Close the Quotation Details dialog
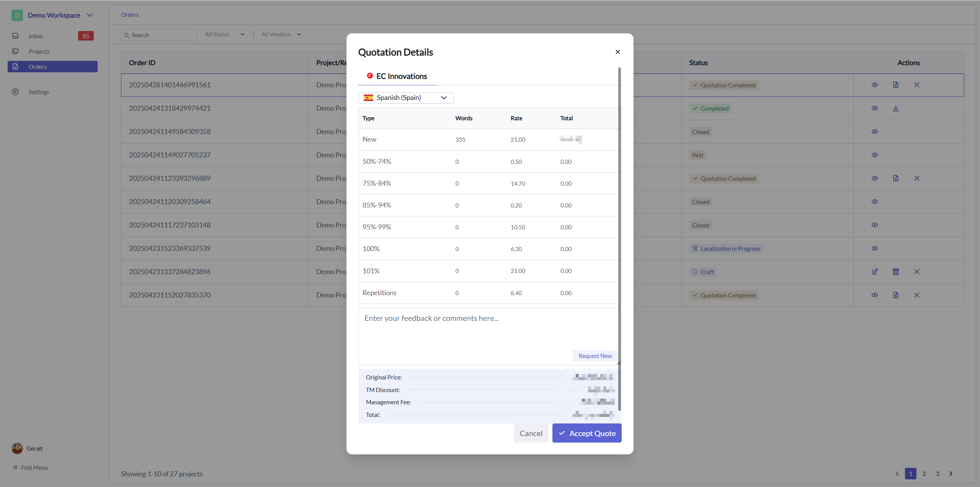 (x=617, y=52)
